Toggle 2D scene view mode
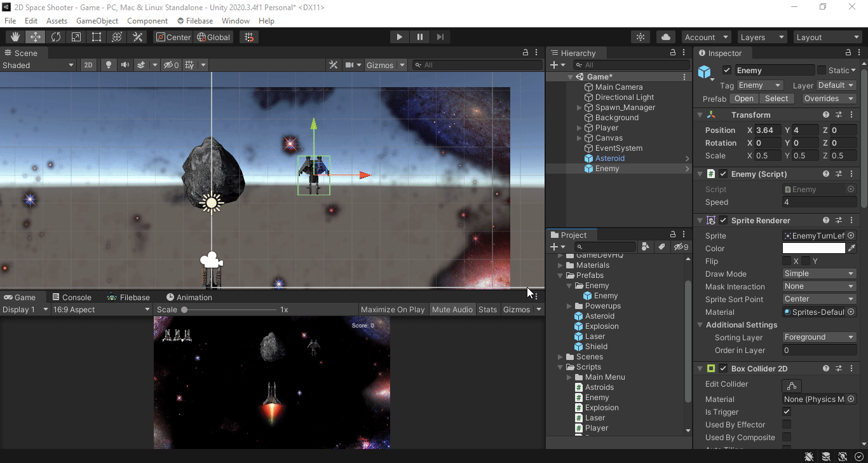This screenshot has width=868, height=463. 88,65
